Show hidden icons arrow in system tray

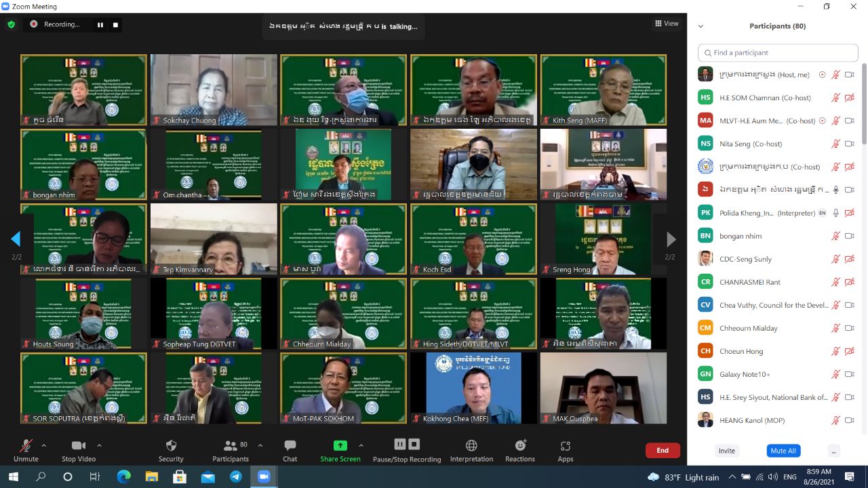[x=732, y=477]
